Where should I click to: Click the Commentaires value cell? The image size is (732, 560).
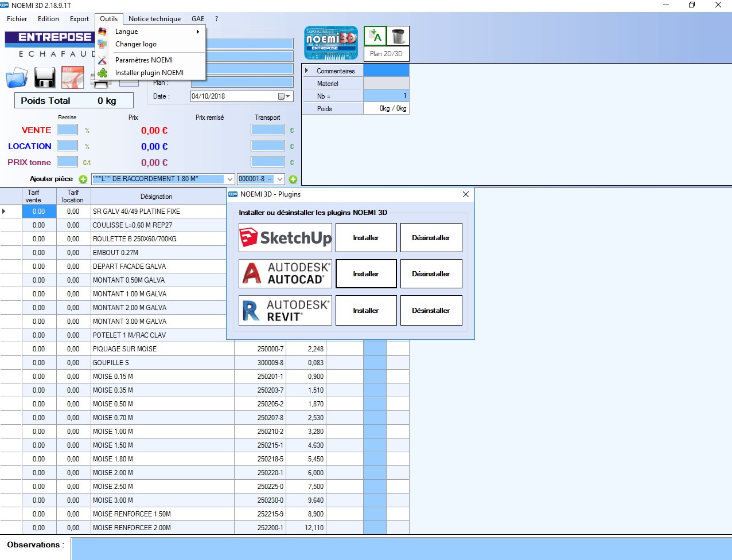pos(387,71)
